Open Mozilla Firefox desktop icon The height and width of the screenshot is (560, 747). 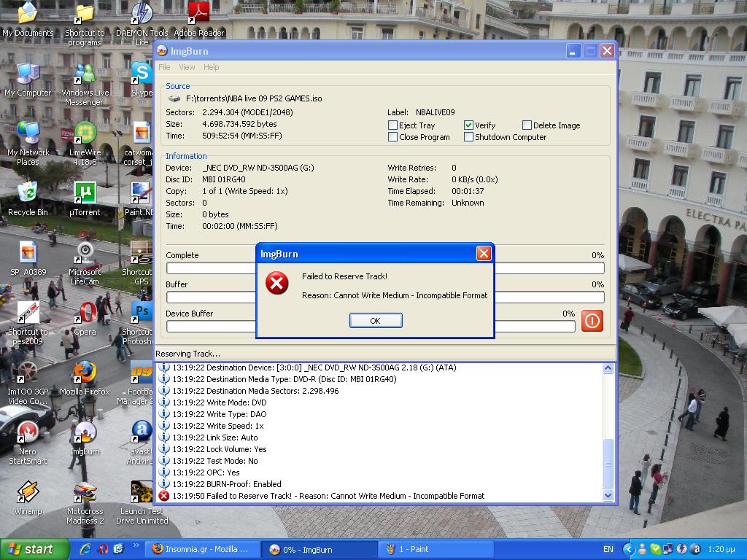tap(85, 378)
